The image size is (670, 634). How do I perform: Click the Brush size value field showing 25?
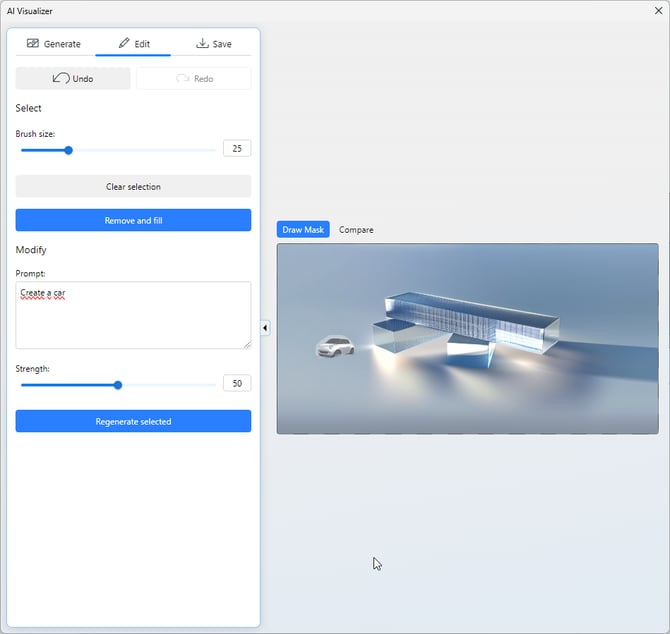[x=237, y=149]
